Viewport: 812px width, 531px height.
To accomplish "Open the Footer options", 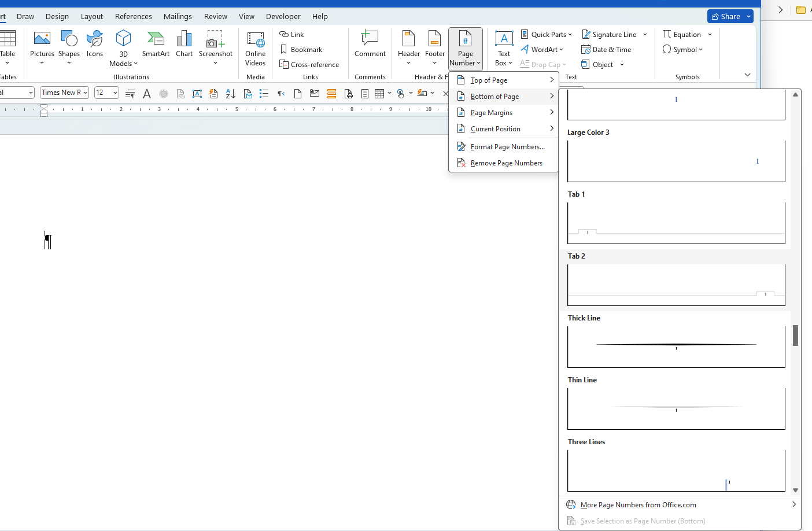I will point(435,47).
